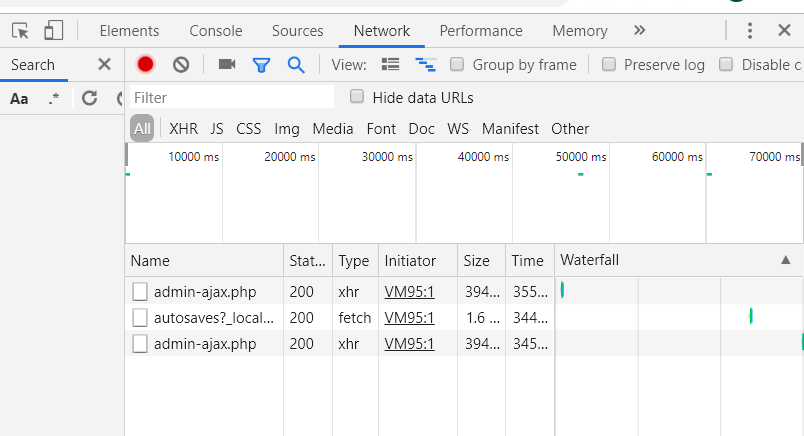Viewport: 804px width, 436px height.
Task: Open the Performance tab
Action: [x=481, y=31]
